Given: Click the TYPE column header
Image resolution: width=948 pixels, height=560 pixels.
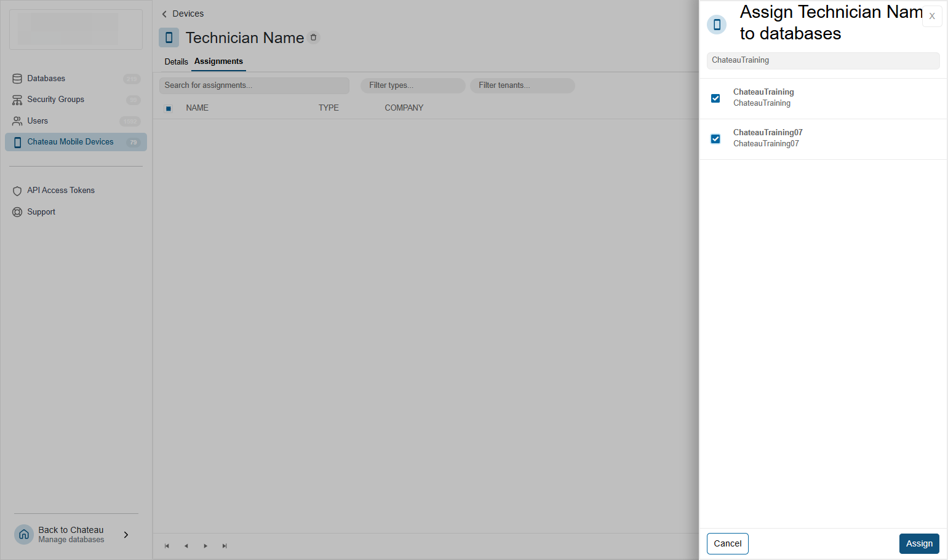Looking at the screenshot, I should 329,108.
